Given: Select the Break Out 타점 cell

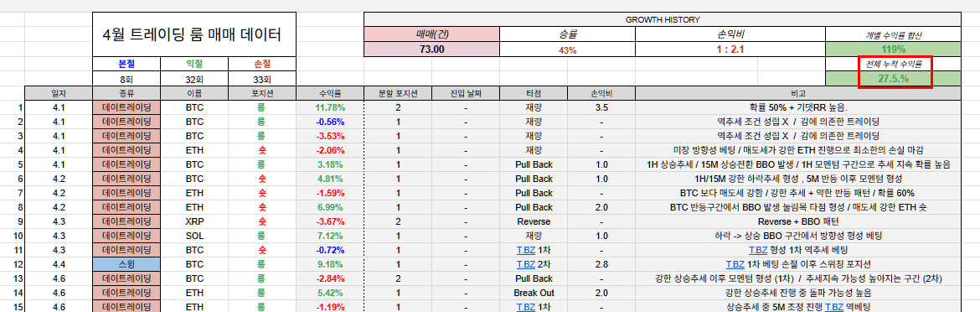Looking at the screenshot, I should pos(533,292).
